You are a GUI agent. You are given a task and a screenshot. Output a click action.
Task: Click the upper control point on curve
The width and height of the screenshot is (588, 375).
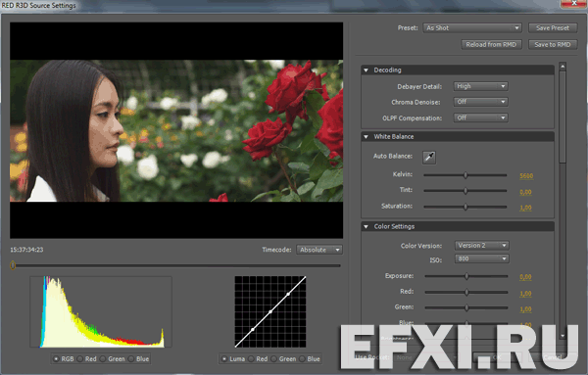click(x=288, y=294)
